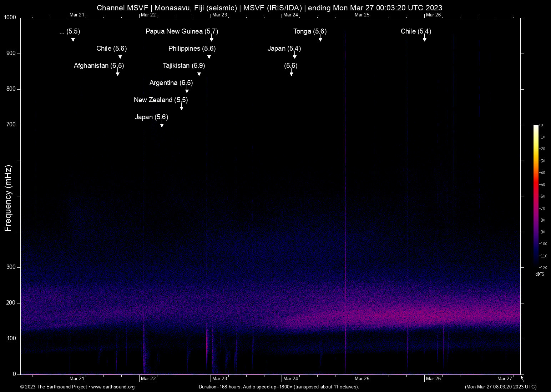The width and height of the screenshot is (551, 392).
Task: Click the chart title mentioning Monasavu, Fiji
Action: (269, 8)
